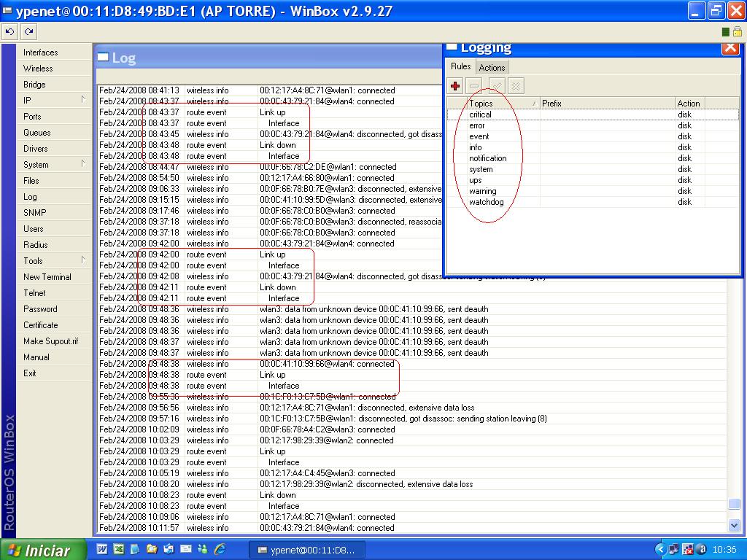747x560 pixels.
Task: Open Manual from the sidebar
Action: tap(54, 357)
